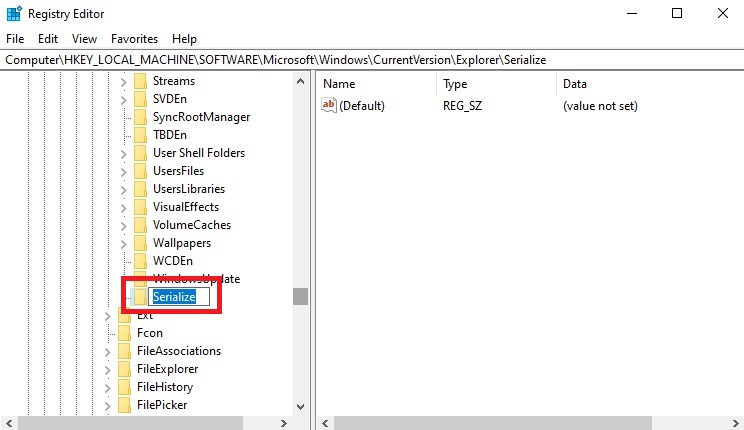Click the ab string icon of (Default) value
Image resolution: width=744 pixels, height=430 pixels.
coord(328,105)
